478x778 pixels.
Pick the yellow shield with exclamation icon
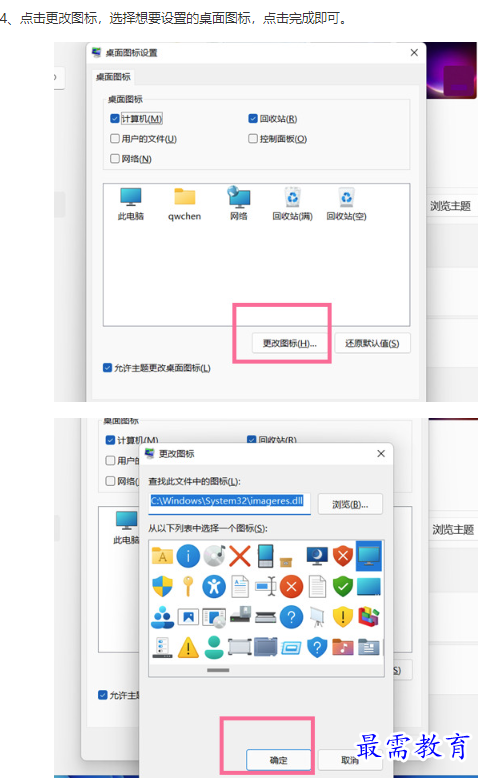343,618
